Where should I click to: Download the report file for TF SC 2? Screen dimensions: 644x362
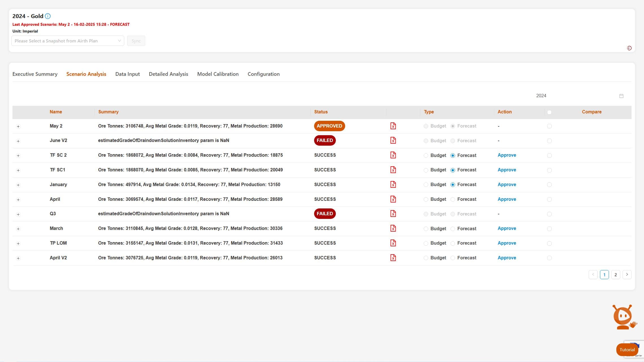(x=393, y=155)
